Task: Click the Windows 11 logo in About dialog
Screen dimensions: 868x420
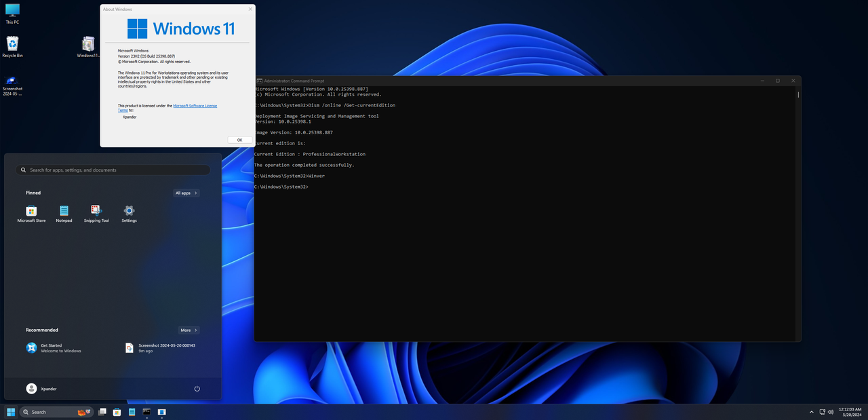Action: 181,28
